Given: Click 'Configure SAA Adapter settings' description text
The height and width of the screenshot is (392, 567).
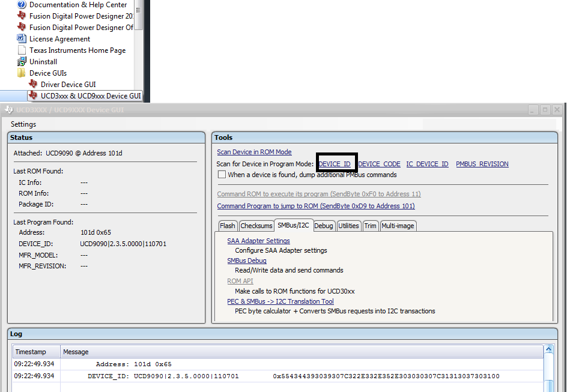Looking at the screenshot, I should coord(281,250).
